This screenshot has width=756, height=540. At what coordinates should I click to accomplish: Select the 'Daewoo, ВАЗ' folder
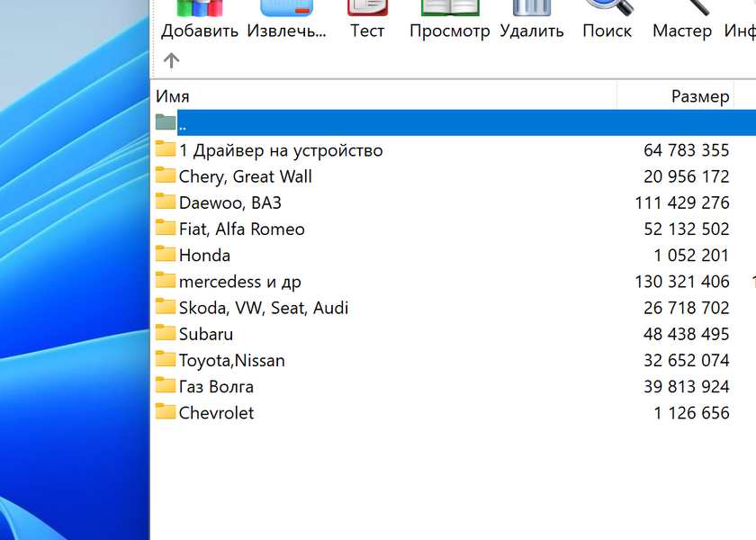tap(230, 202)
